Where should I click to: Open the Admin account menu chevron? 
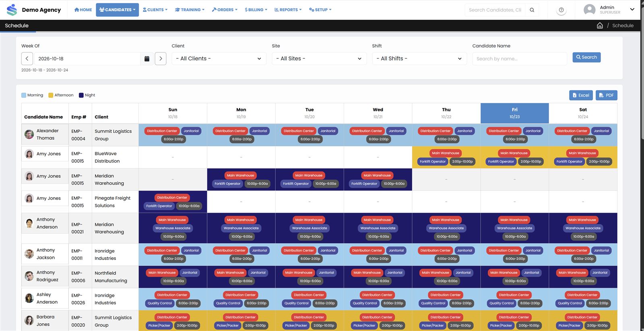[x=632, y=10]
